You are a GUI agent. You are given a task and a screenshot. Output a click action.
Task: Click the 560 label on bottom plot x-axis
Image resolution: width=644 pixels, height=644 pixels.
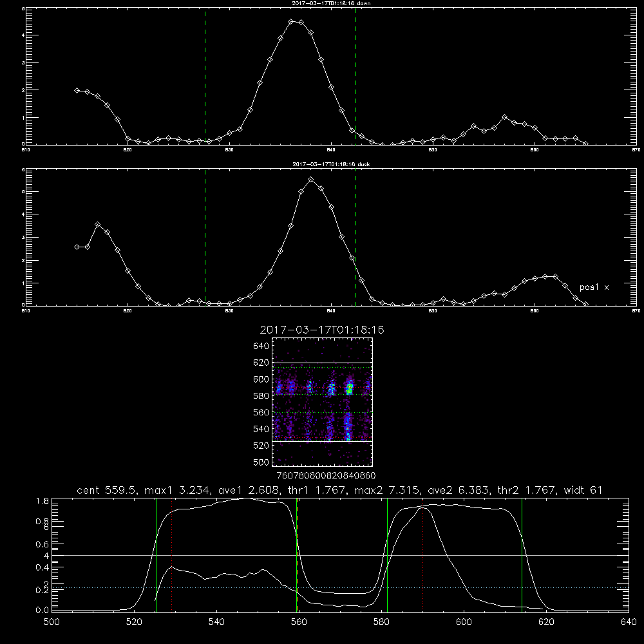[x=299, y=622]
